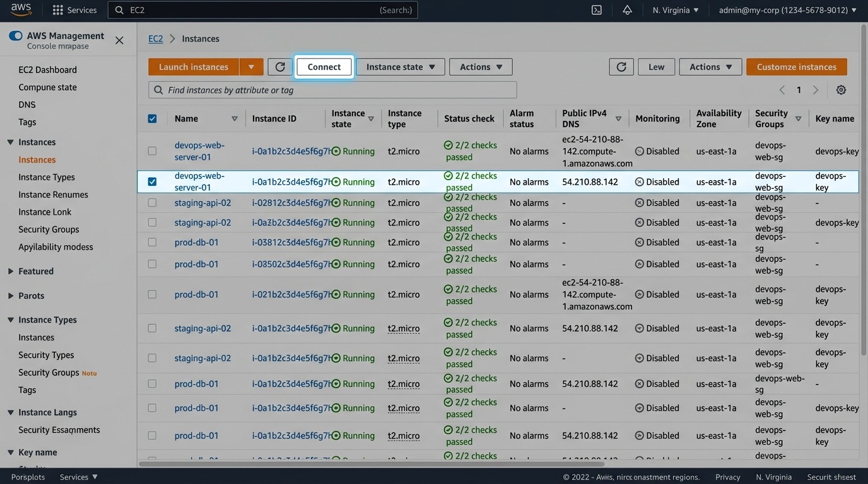Viewport: 868px width, 484px height.
Task: Expand the Parots sidebar section
Action: tap(10, 296)
